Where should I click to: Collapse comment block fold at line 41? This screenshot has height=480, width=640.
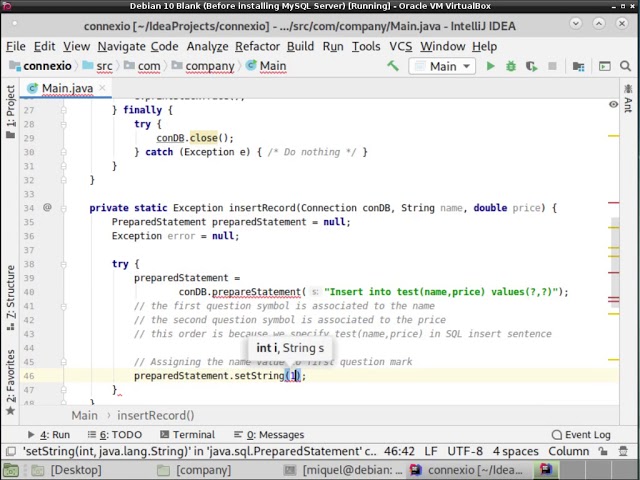click(x=64, y=306)
